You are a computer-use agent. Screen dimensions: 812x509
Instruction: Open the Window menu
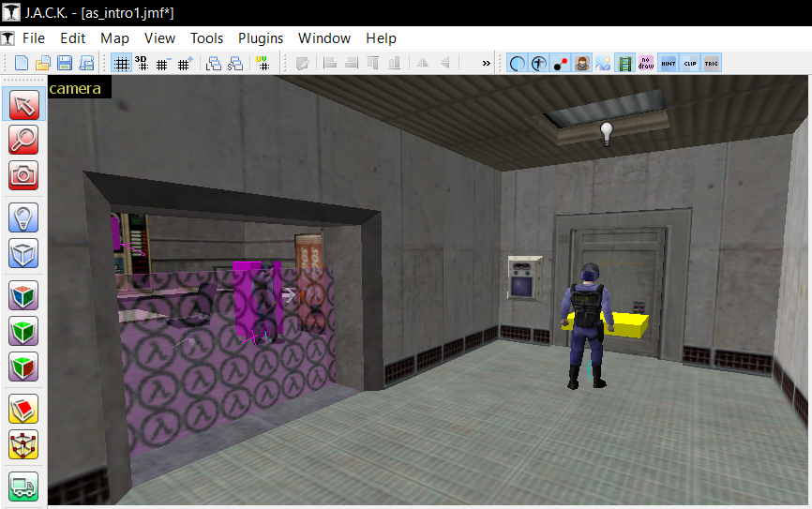click(324, 38)
